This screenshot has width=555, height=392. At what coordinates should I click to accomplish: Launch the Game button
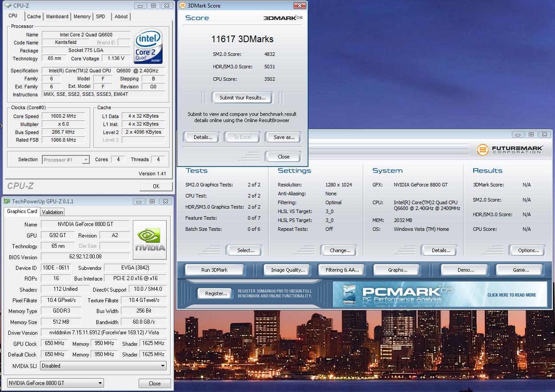click(x=520, y=270)
